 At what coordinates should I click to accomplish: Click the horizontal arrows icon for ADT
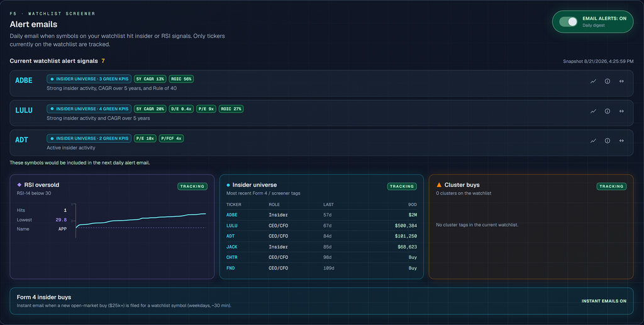pos(621,140)
